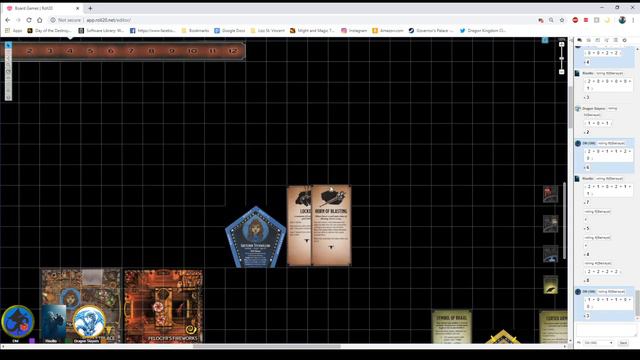Click number 7 on the track
This screenshot has width=640, height=360.
pos(131,51)
